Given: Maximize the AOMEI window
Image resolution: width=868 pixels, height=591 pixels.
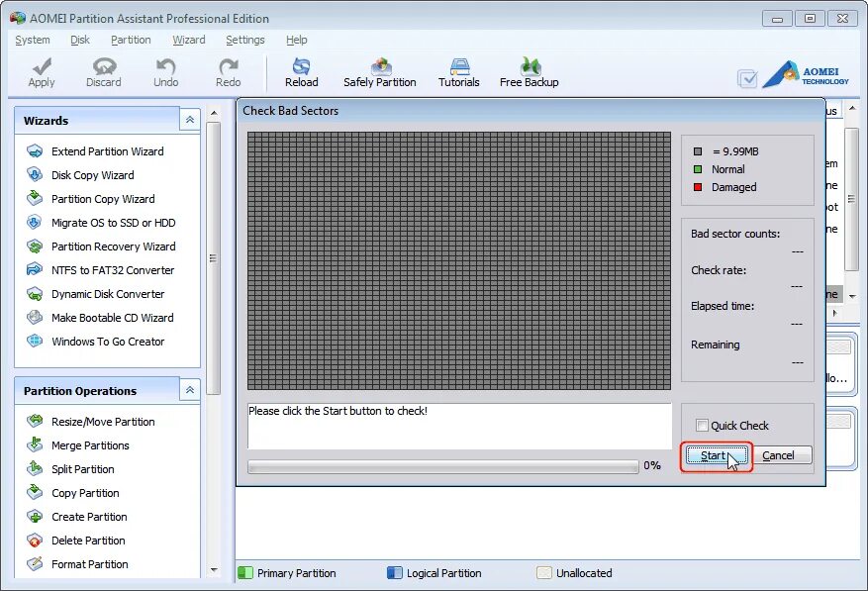Looking at the screenshot, I should [x=810, y=19].
